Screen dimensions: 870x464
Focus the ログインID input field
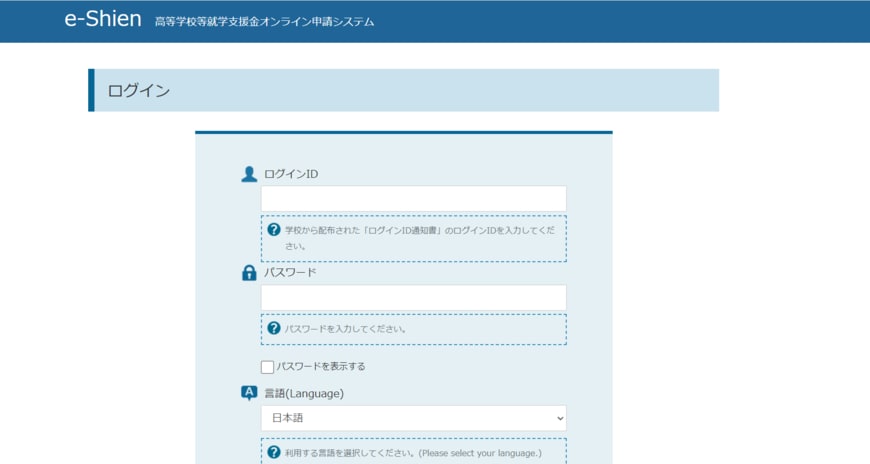point(413,198)
